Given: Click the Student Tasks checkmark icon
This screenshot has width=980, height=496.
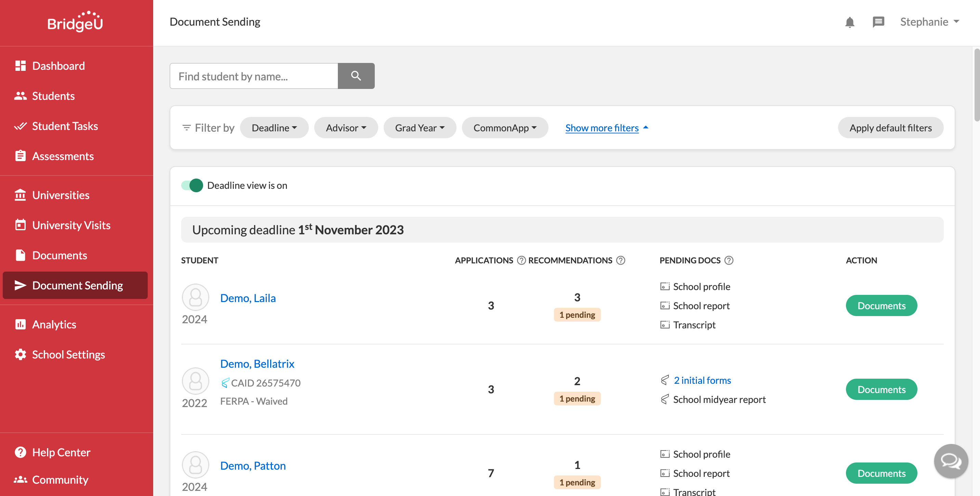Looking at the screenshot, I should [21, 126].
